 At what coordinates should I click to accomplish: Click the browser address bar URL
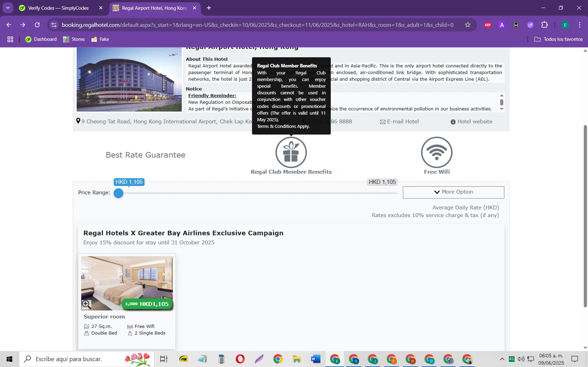(258, 25)
